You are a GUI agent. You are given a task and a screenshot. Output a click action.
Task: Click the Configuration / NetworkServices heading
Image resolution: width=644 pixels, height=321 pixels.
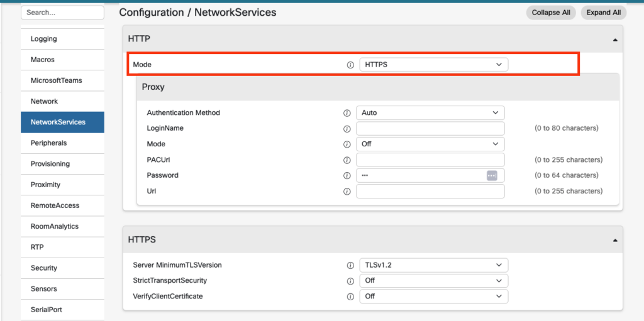pyautogui.click(x=197, y=13)
